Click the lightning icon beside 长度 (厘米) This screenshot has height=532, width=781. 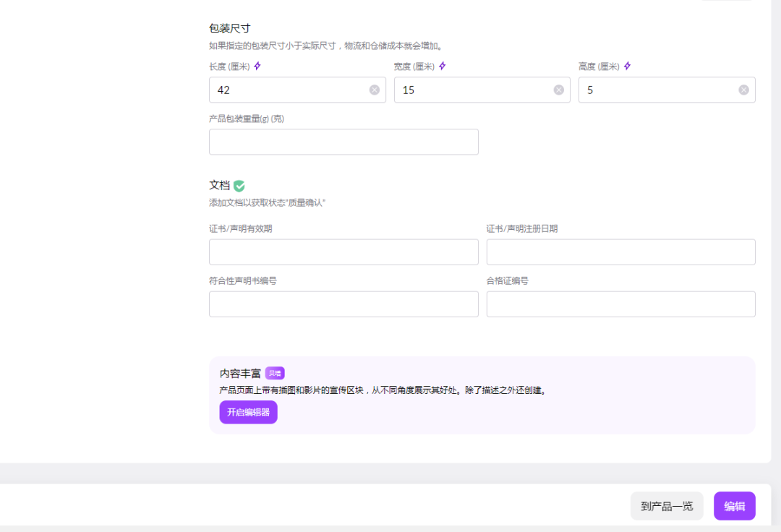click(257, 66)
